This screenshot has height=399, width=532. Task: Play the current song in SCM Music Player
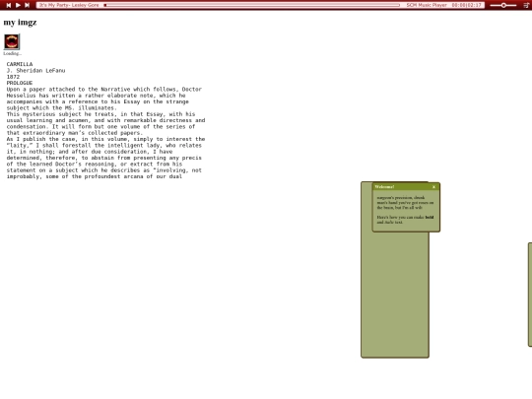[18, 5]
